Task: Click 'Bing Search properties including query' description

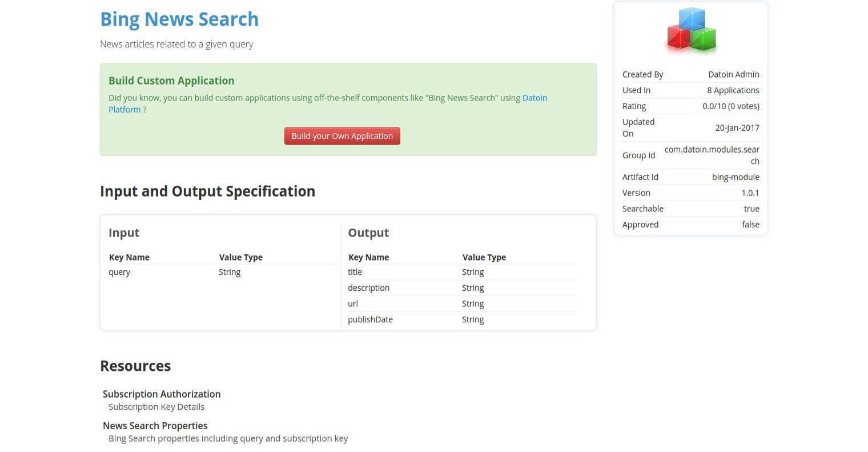Action: 228,438
